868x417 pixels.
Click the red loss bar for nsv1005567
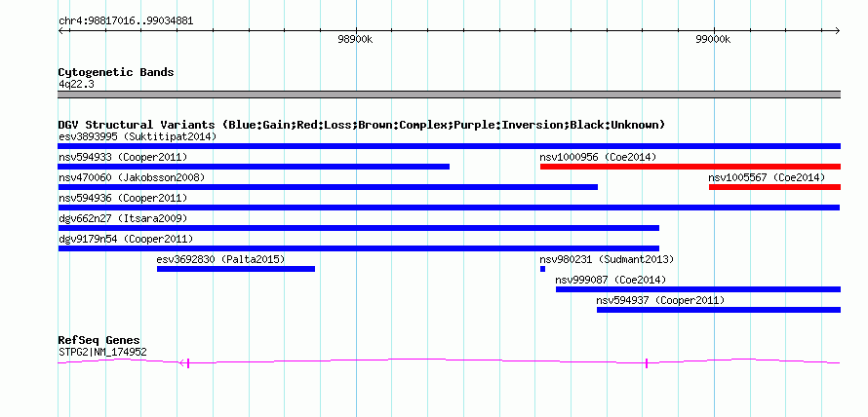point(774,187)
